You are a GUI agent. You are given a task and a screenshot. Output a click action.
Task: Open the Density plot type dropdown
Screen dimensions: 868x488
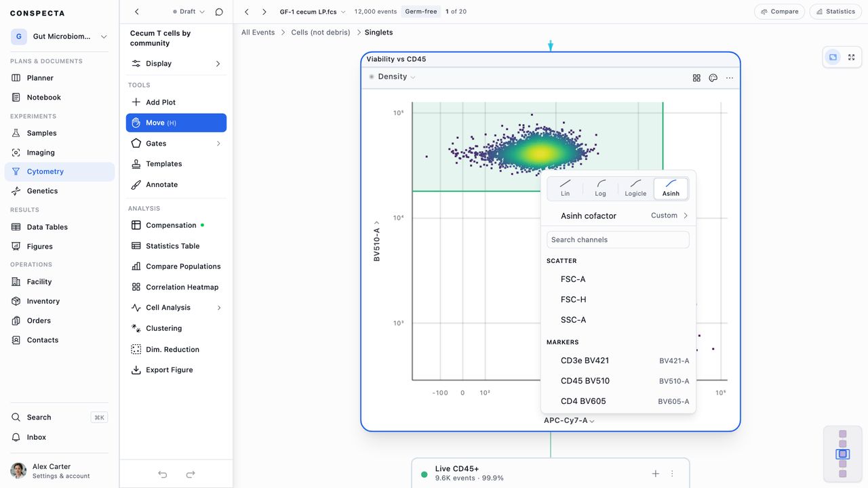[x=392, y=77]
